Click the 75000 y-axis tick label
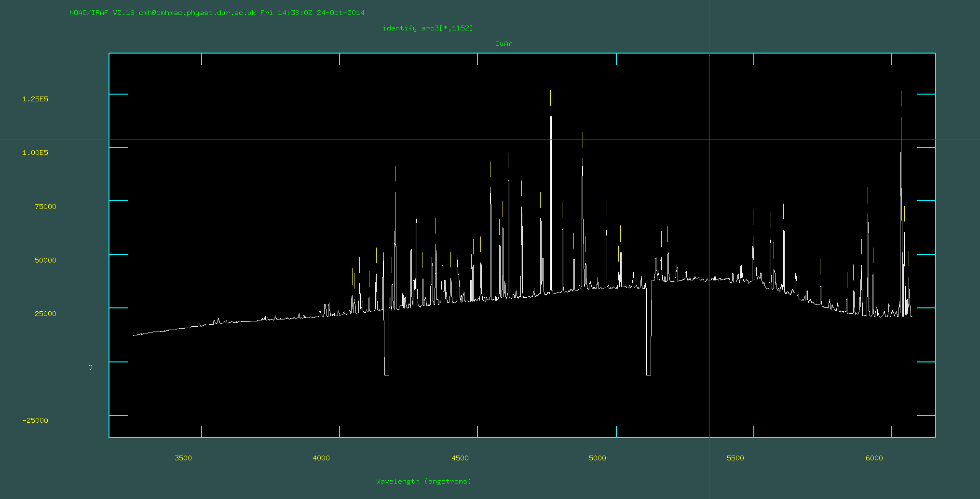 (45, 207)
